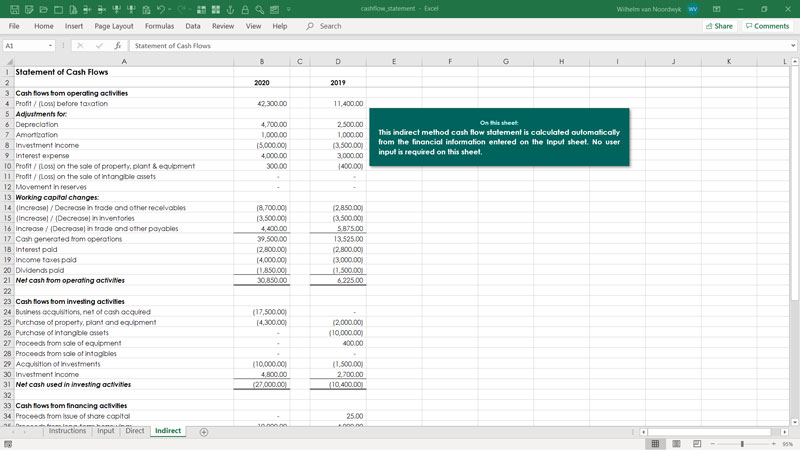The image size is (800, 450).
Task: Open the Comments pane button
Action: 767,26
